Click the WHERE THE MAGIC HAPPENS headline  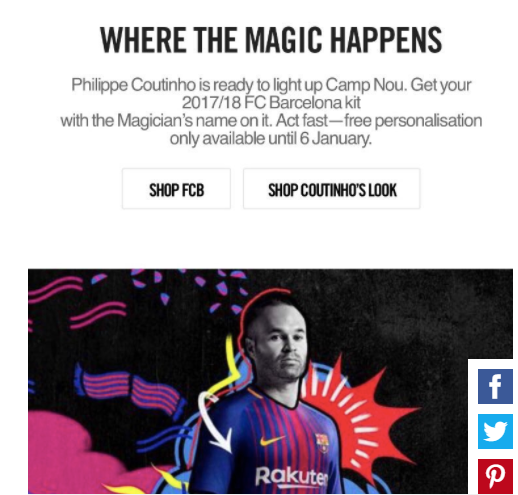271,40
